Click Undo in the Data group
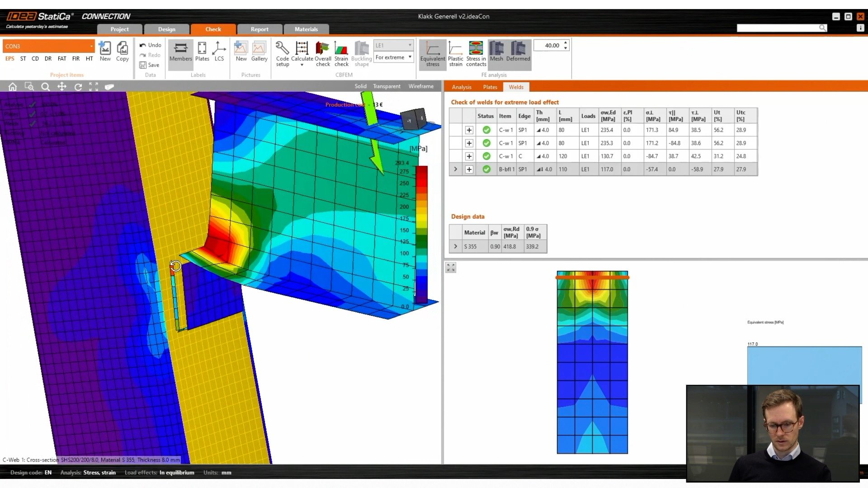The width and height of the screenshot is (868, 488). click(x=150, y=45)
